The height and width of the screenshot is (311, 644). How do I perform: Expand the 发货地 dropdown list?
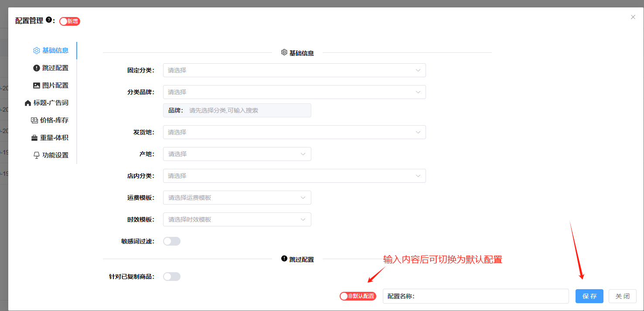tap(294, 132)
